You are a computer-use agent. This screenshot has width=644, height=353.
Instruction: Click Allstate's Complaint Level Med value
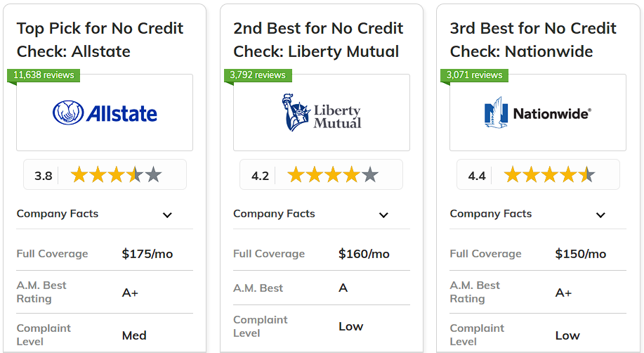click(x=134, y=335)
